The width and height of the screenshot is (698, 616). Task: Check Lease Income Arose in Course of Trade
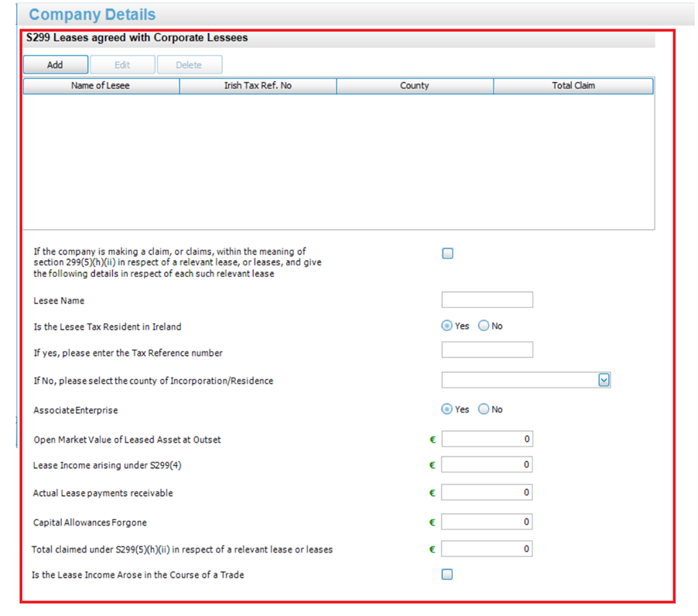pos(447,574)
